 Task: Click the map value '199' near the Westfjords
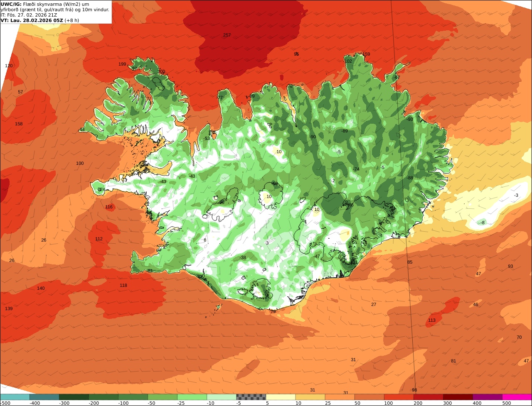tap(122, 64)
